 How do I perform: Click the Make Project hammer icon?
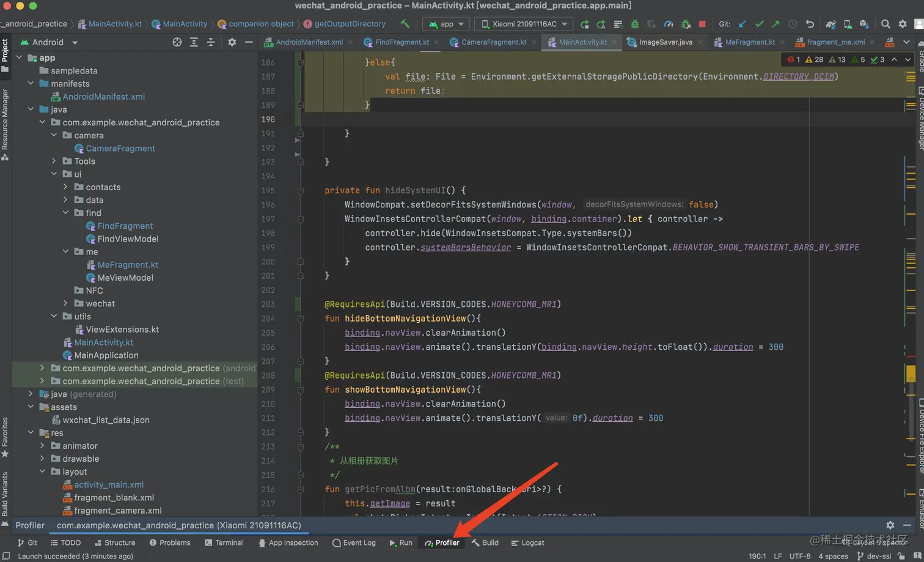[x=405, y=24]
